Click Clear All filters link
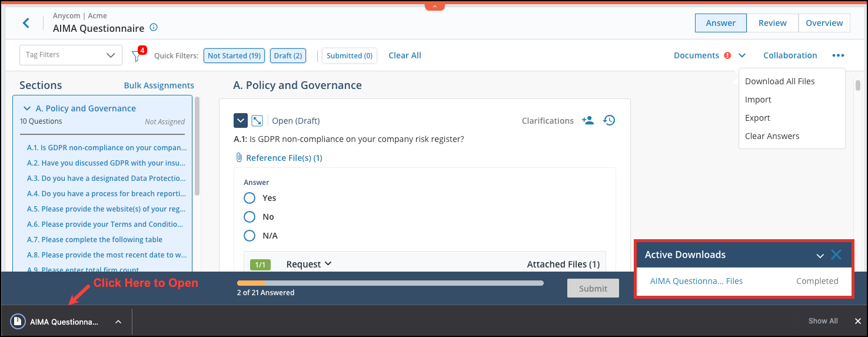This screenshot has height=337, width=868. pos(404,55)
